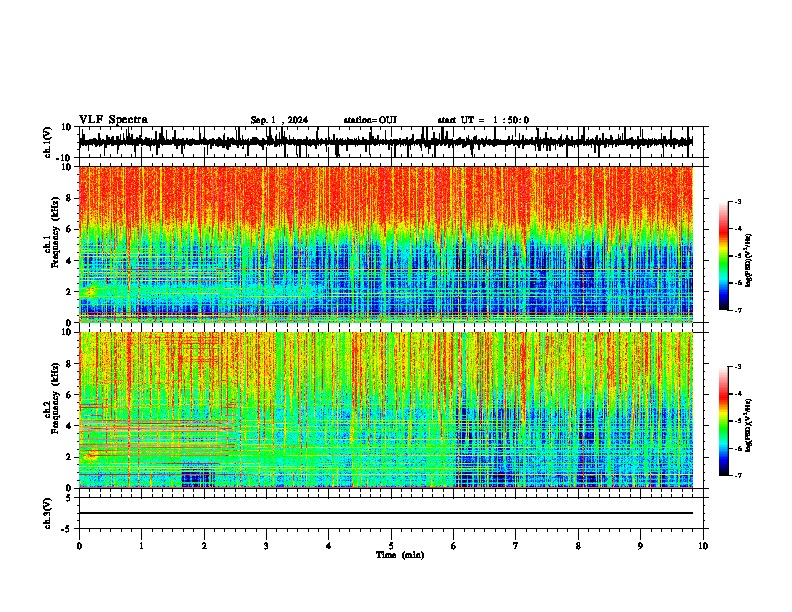Click the ch.1 spectrogram color scale bar
The height and width of the screenshot is (612, 792).
coord(724,256)
